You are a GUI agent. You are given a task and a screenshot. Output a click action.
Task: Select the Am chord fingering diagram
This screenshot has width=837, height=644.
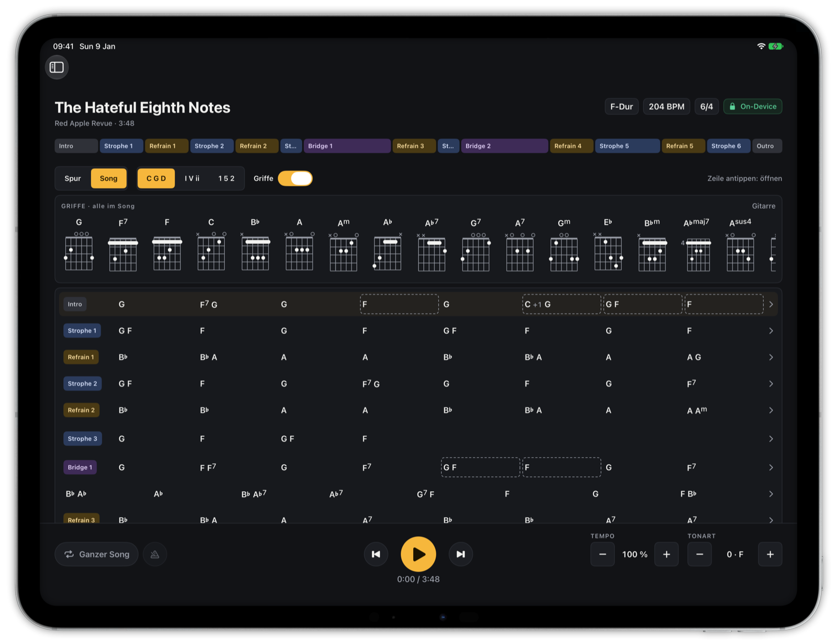coord(343,245)
